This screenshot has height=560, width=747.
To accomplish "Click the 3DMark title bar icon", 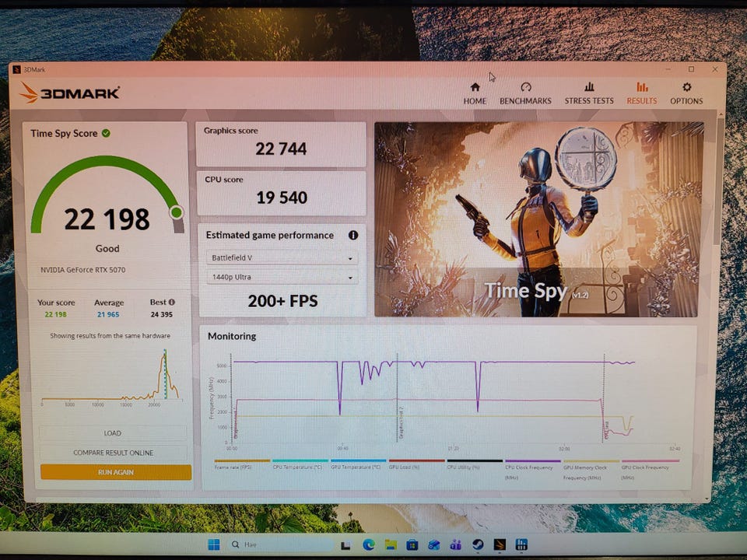I will (17, 69).
